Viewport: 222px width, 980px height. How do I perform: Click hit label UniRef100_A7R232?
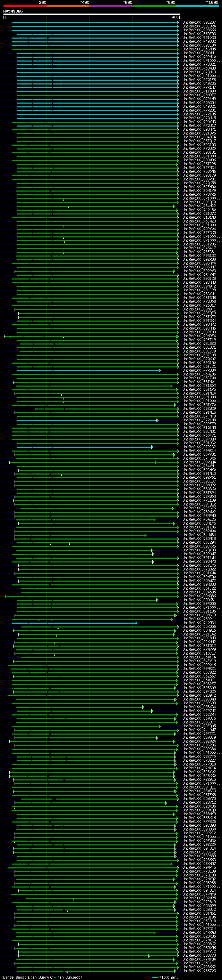point(199,447)
